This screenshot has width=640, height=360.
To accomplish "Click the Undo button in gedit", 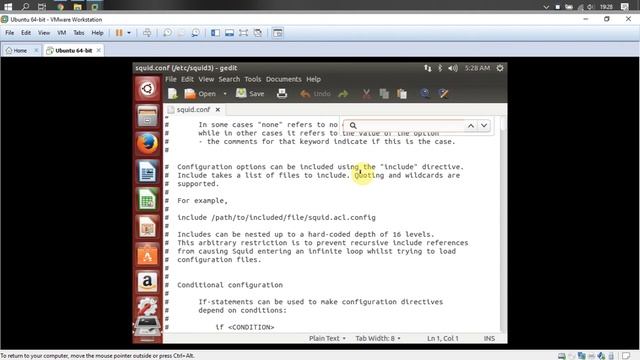I will pyautogui.click(x=315, y=94).
